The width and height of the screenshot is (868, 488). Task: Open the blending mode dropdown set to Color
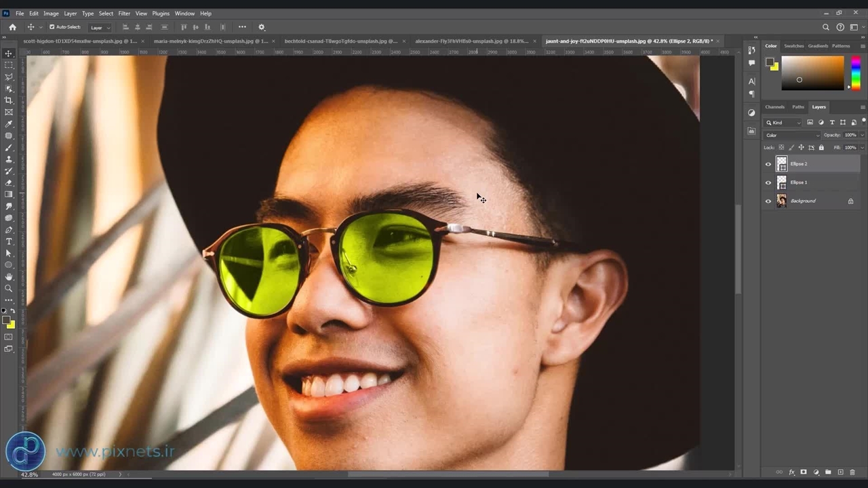point(792,135)
